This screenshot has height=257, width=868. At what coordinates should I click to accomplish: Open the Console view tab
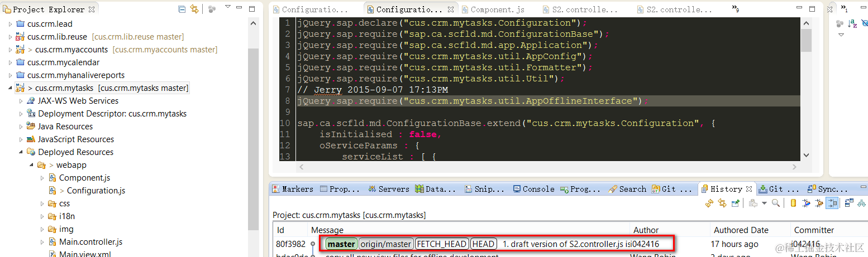point(533,189)
